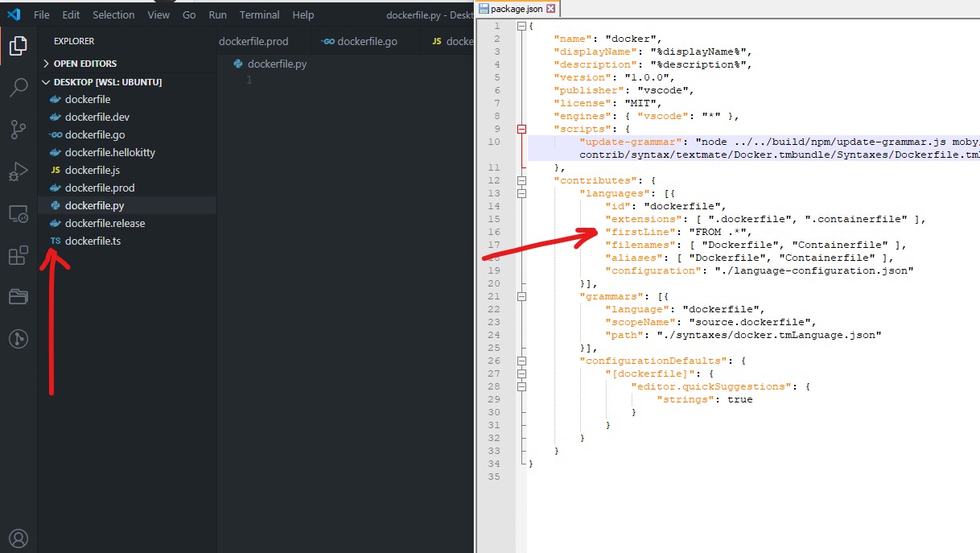Open the Explorer view in activity bar
Image resolution: width=980 pixels, height=553 pixels.
18,45
